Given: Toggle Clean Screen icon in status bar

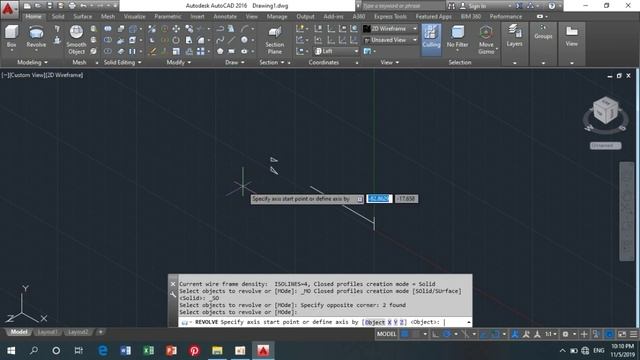Looking at the screenshot, I should tap(622, 334).
